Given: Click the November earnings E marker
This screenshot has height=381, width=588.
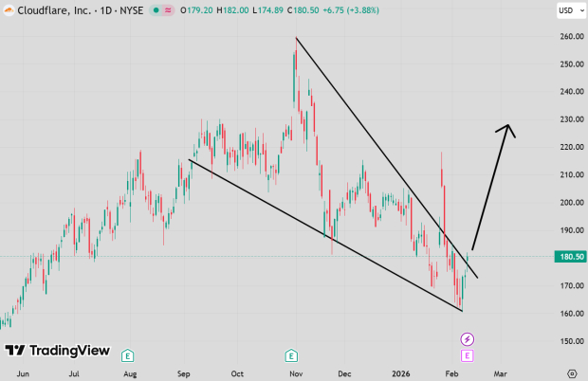Looking at the screenshot, I should 292,355.
